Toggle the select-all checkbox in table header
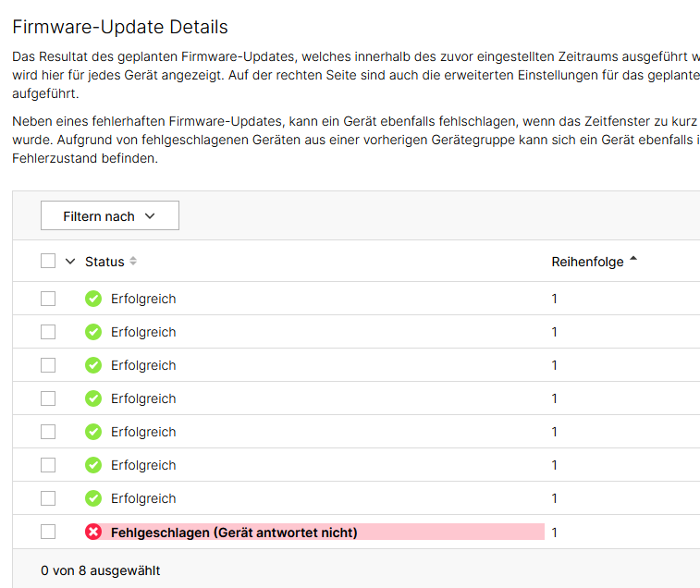Screen dimensions: 700x588 coord(48,262)
